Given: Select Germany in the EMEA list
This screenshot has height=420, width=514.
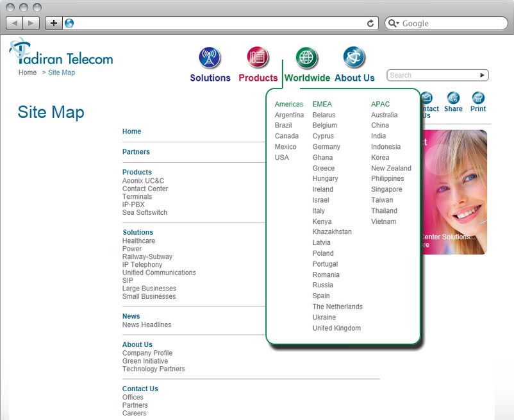Looking at the screenshot, I should (326, 147).
